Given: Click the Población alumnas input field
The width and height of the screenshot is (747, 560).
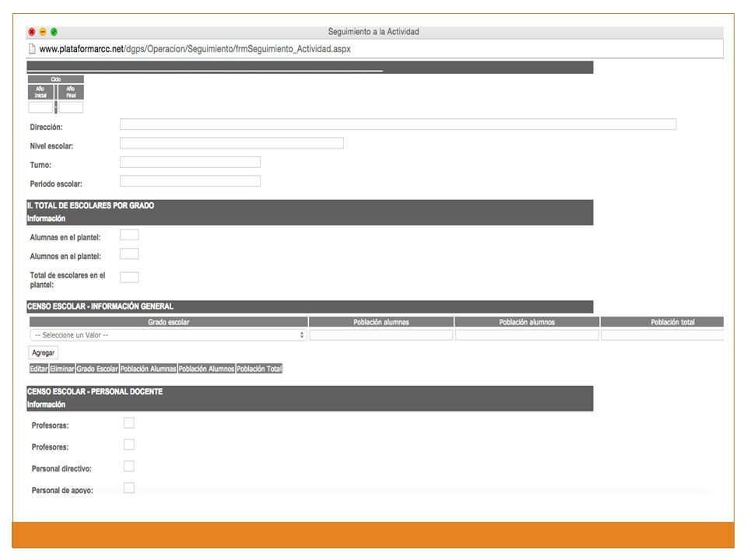Looking at the screenshot, I should (x=381, y=335).
